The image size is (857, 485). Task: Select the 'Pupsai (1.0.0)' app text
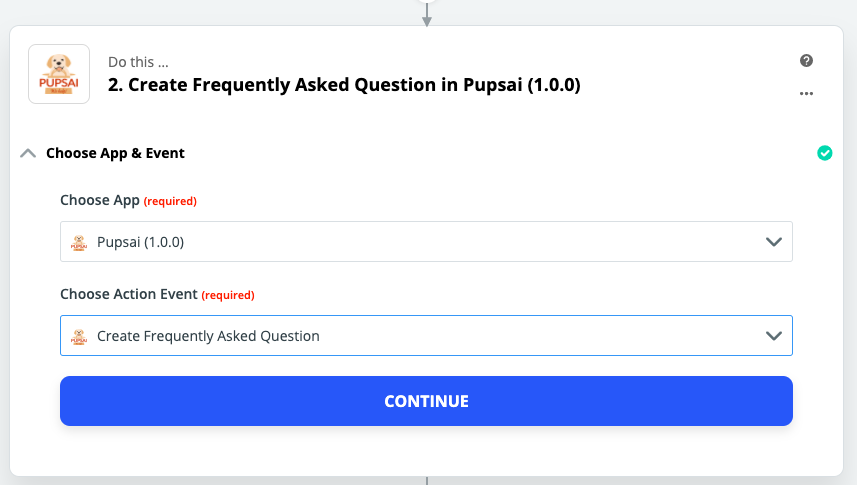click(140, 242)
